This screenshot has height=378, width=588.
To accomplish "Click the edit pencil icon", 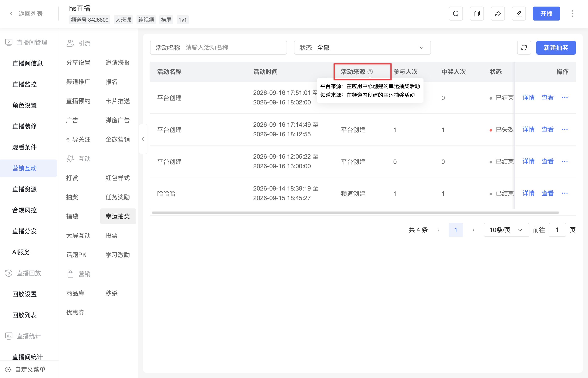I will [x=519, y=14].
